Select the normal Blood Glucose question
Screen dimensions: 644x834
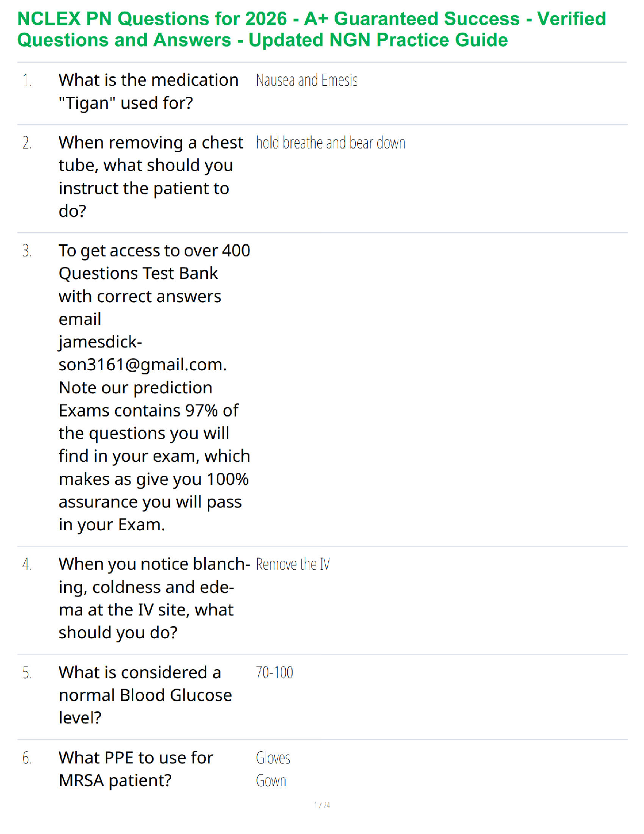145,696
